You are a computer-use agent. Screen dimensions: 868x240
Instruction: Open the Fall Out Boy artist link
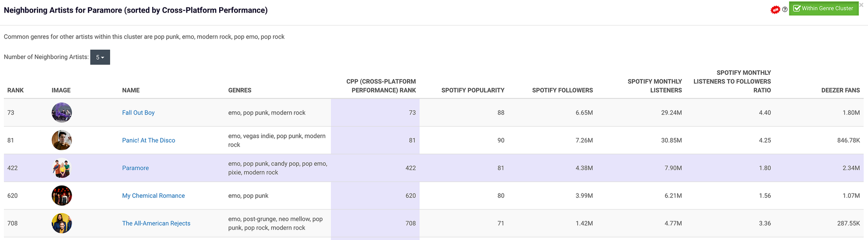coord(138,113)
